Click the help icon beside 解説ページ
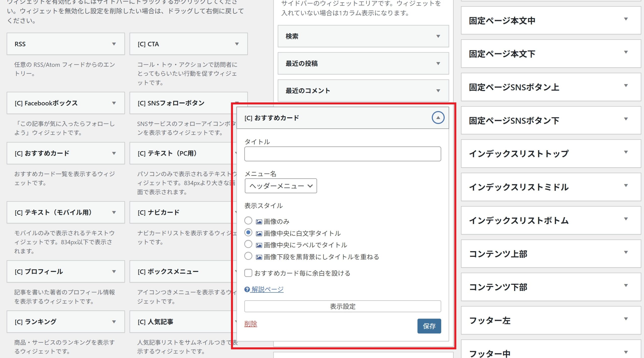The height and width of the screenshot is (358, 644). point(247,290)
